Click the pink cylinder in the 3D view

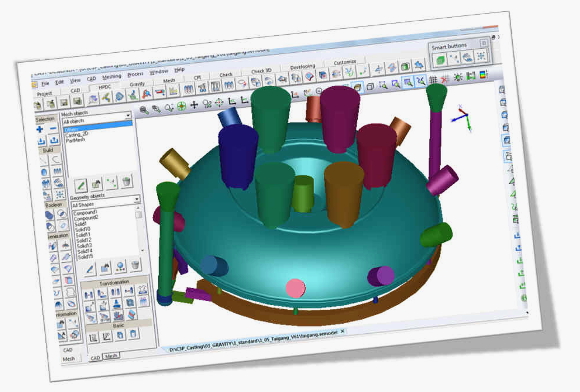point(296,288)
